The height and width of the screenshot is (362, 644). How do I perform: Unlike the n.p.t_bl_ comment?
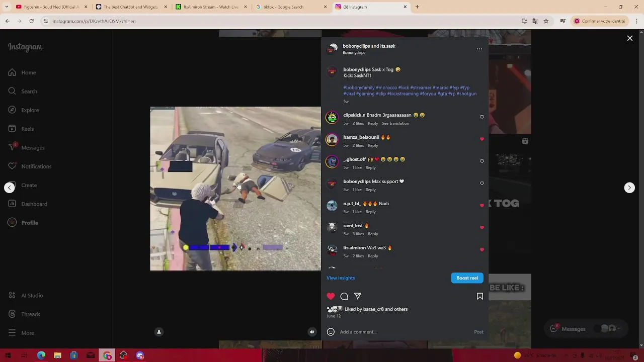tap(481, 206)
